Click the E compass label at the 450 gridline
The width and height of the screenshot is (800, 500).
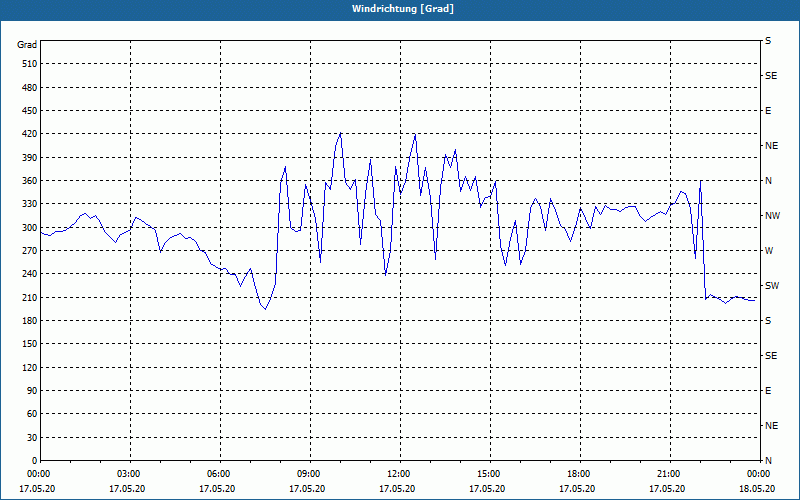tap(768, 111)
